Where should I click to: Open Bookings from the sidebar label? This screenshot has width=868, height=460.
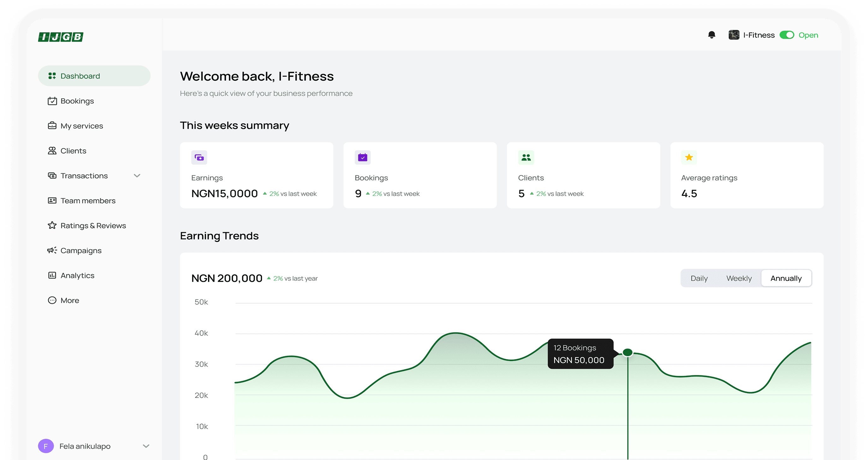pyautogui.click(x=77, y=101)
